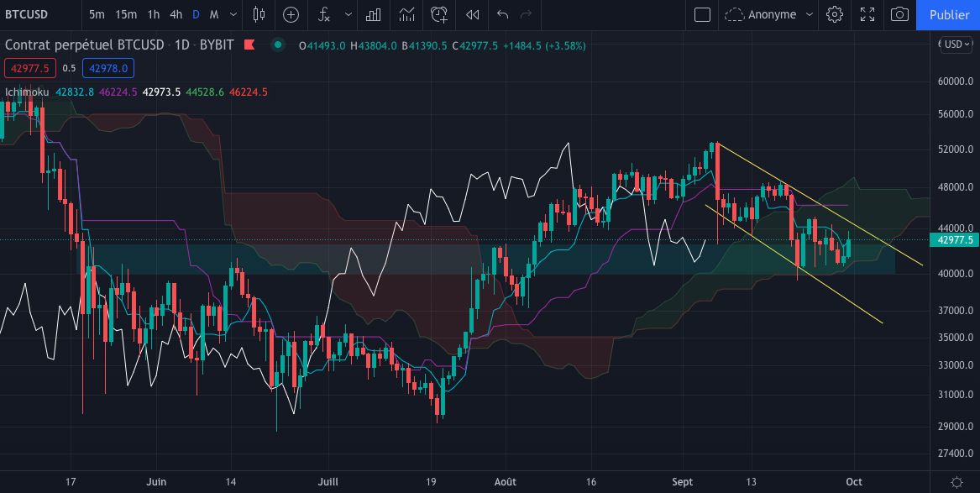The width and height of the screenshot is (980, 493).
Task: Enter fullscreen chart mode
Action: click(866, 14)
